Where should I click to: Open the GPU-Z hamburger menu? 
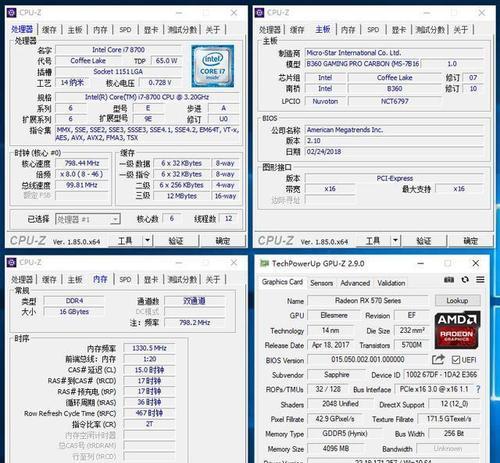click(x=480, y=279)
